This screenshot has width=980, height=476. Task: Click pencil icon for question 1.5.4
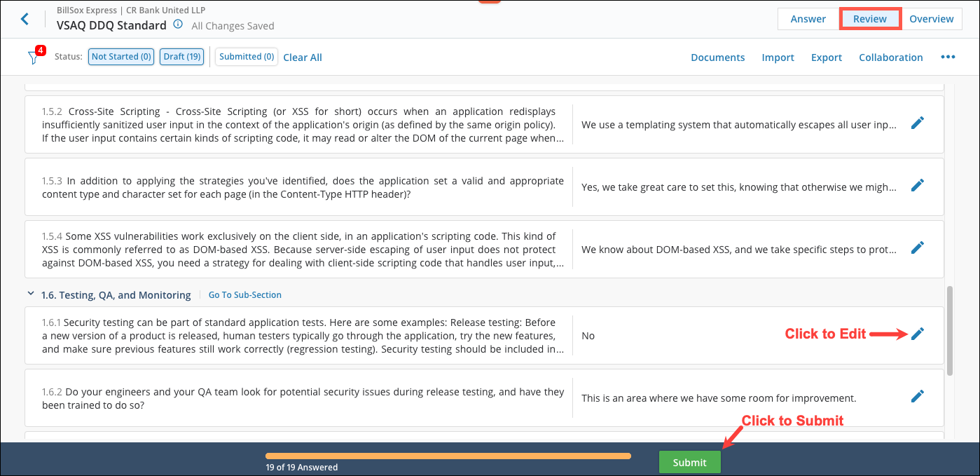point(917,248)
